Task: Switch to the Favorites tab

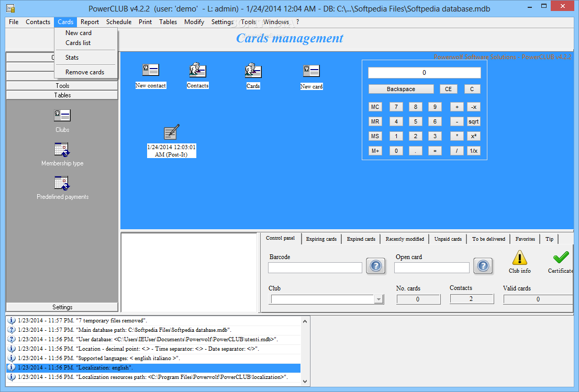Action: point(525,239)
